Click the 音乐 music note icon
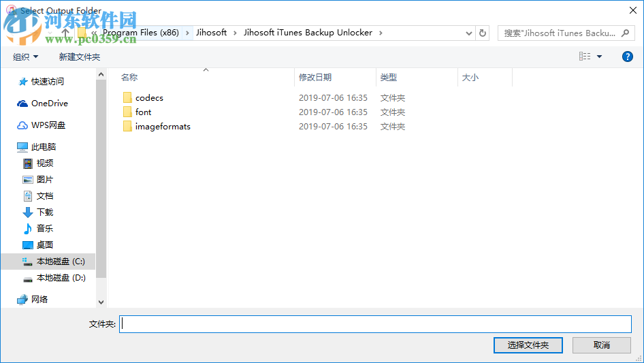This screenshot has width=644, height=363. pos(27,229)
